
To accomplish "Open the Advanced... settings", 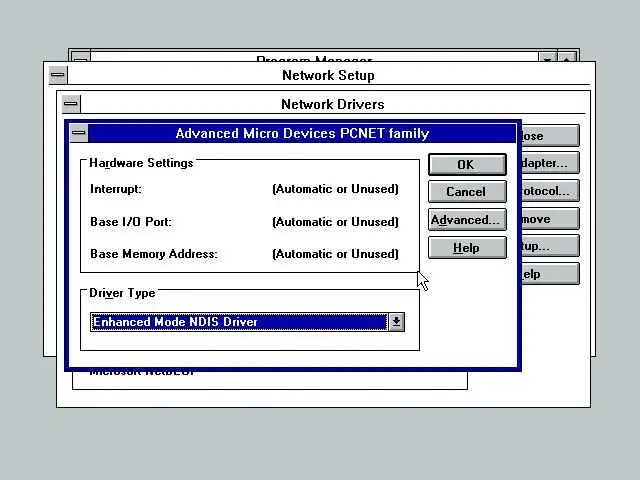I will (467, 220).
